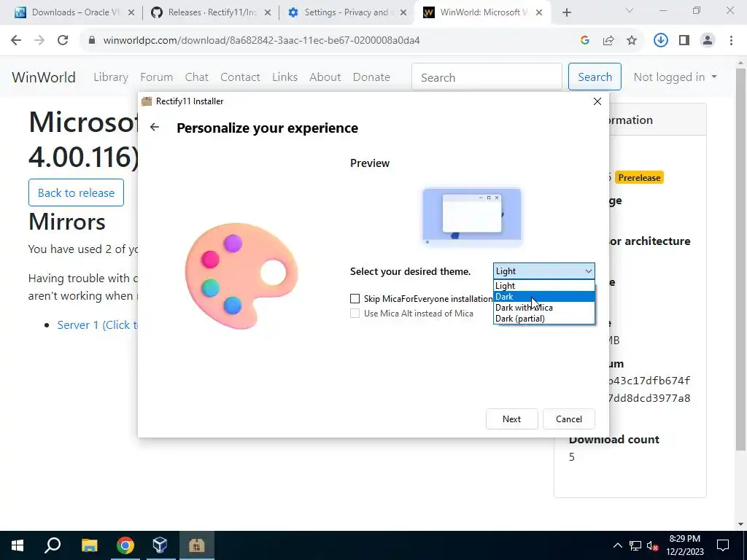Click Next in the installer
Screen dimensions: 747x560
coord(511,419)
